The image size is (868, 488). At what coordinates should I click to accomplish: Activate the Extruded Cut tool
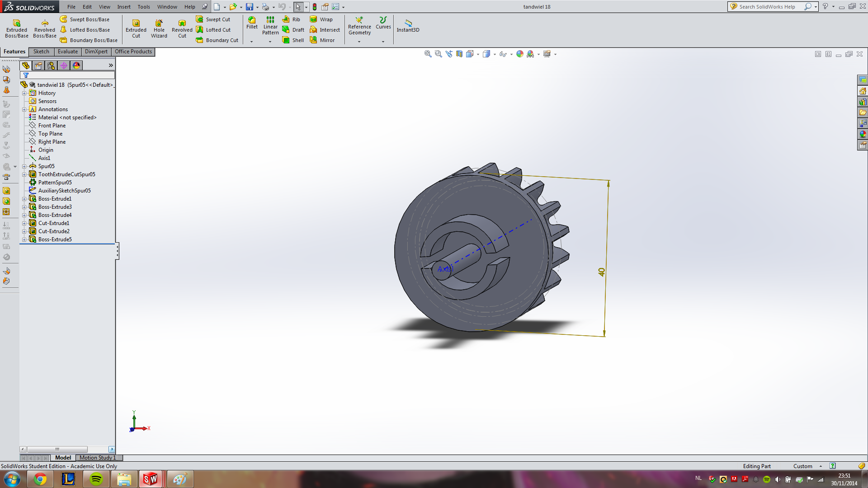pos(136,28)
